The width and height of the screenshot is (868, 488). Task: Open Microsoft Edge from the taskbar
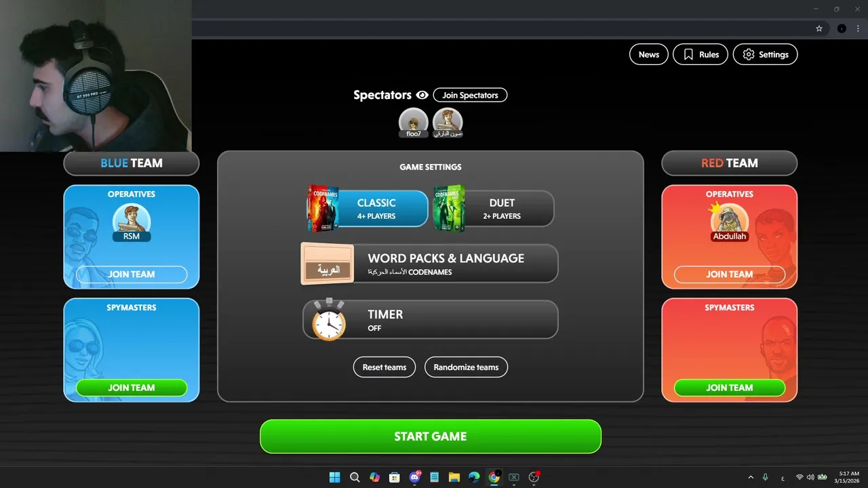474,477
